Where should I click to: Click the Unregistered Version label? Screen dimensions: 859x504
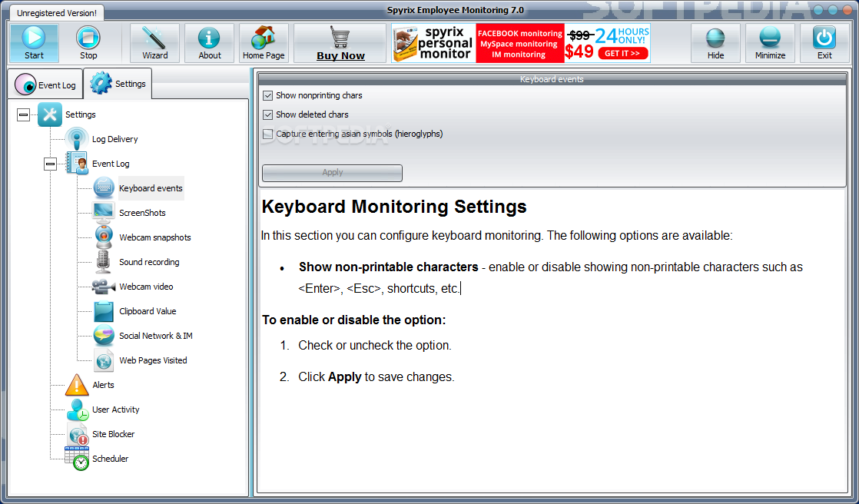pos(56,12)
